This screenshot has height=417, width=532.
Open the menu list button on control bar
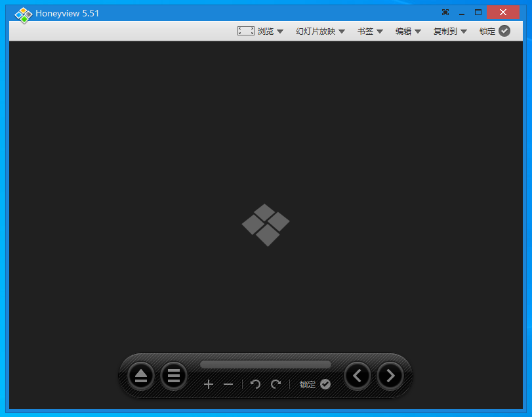click(174, 376)
